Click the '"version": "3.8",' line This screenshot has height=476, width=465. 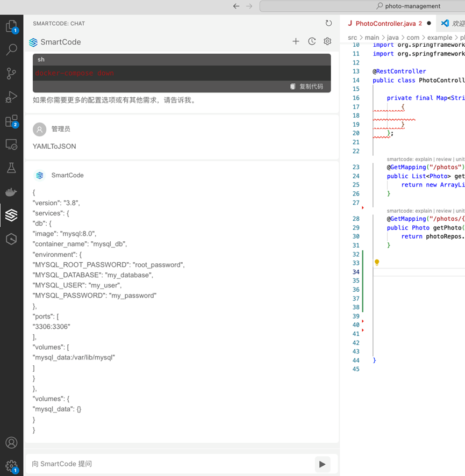56,203
